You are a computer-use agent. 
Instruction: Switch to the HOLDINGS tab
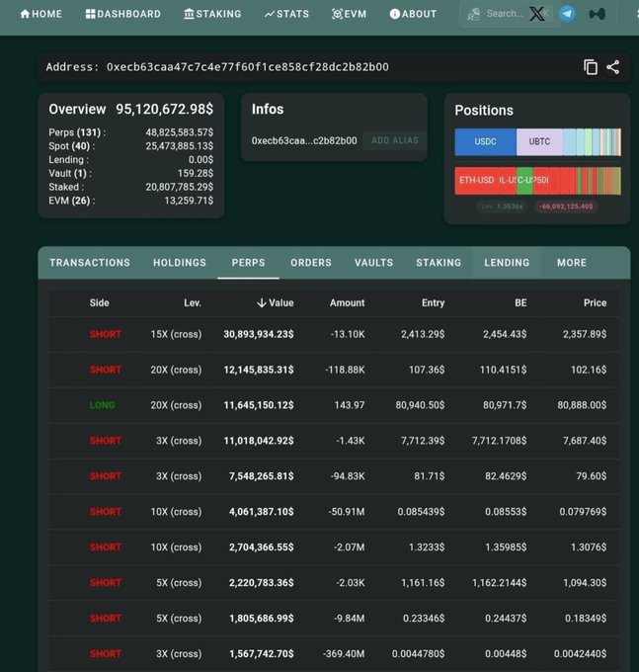180,263
